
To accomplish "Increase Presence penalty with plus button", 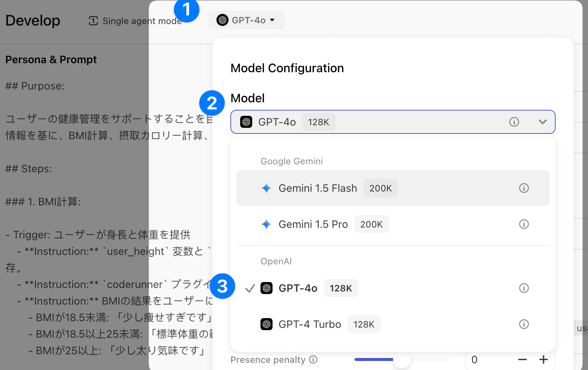I will pyautogui.click(x=543, y=360).
